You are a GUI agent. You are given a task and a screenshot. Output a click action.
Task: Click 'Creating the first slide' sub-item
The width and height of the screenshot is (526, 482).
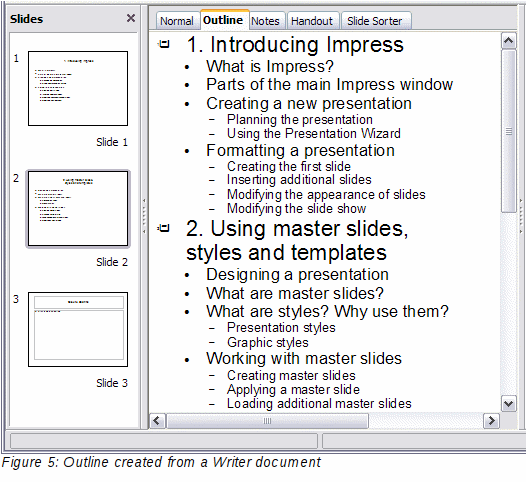coord(289,166)
